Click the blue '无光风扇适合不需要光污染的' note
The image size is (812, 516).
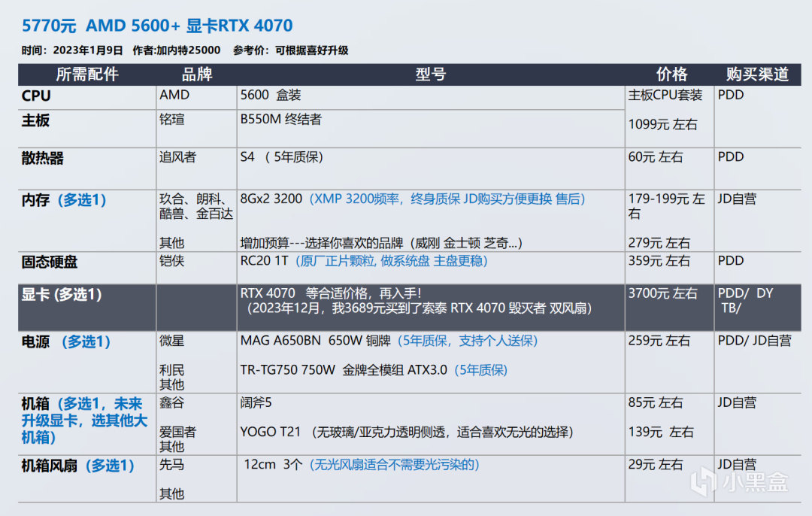click(x=394, y=465)
